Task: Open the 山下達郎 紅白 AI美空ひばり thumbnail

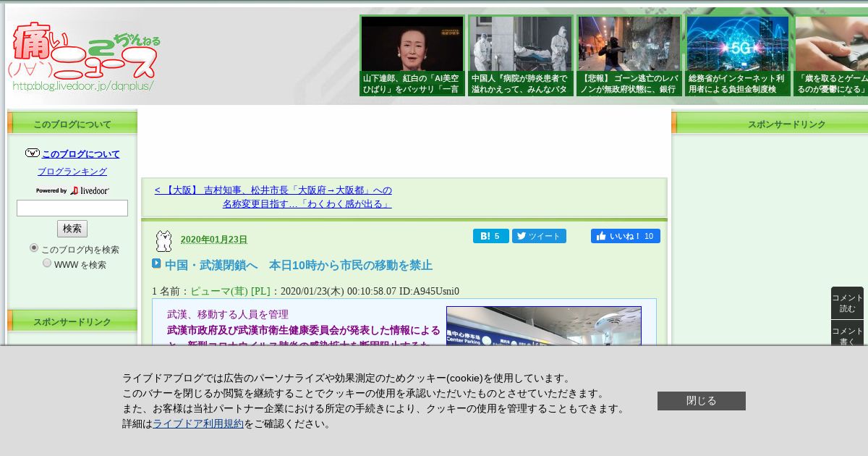Action: [412, 56]
